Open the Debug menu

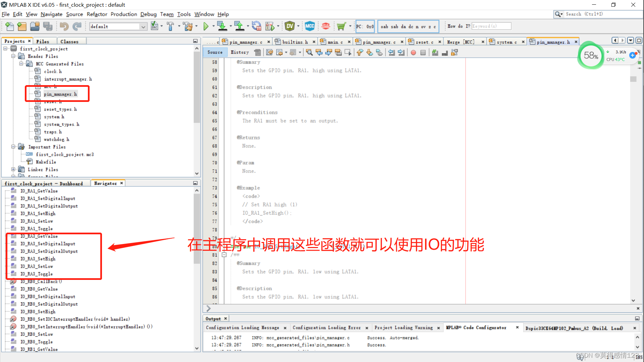click(148, 14)
